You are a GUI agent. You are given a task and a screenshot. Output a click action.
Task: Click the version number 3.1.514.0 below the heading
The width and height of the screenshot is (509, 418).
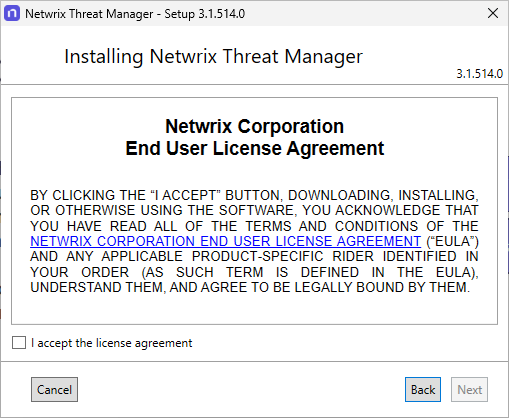click(479, 74)
